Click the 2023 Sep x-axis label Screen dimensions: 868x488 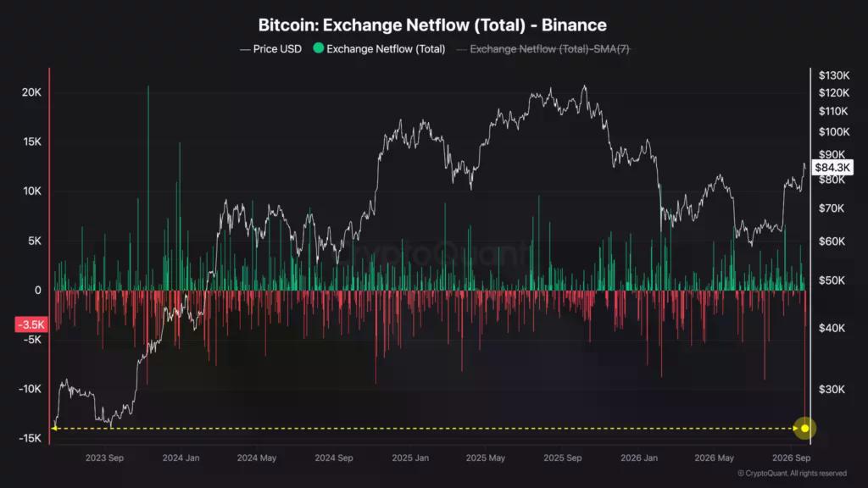104,457
